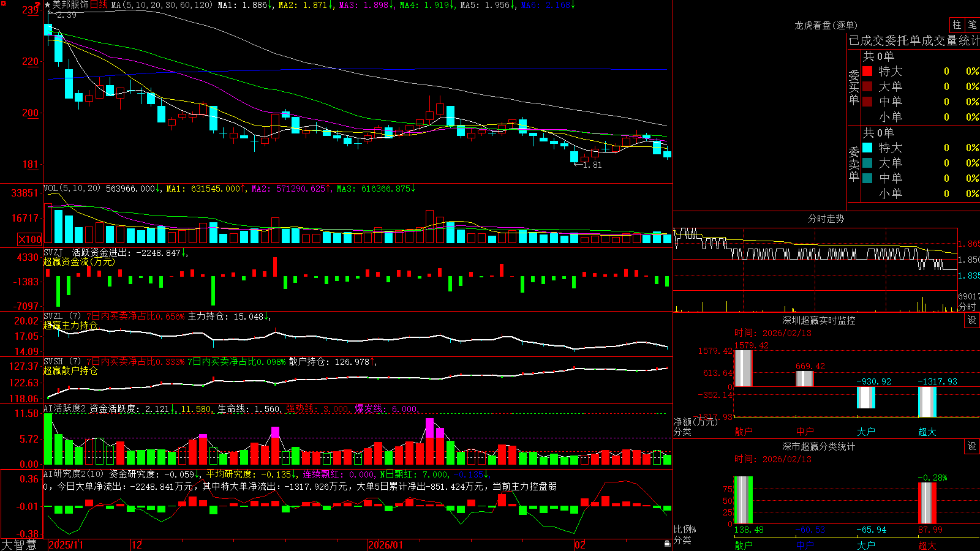
Task: Click 时间: 2026/02/13 in 深市超赢分类统计
Action: point(772,459)
